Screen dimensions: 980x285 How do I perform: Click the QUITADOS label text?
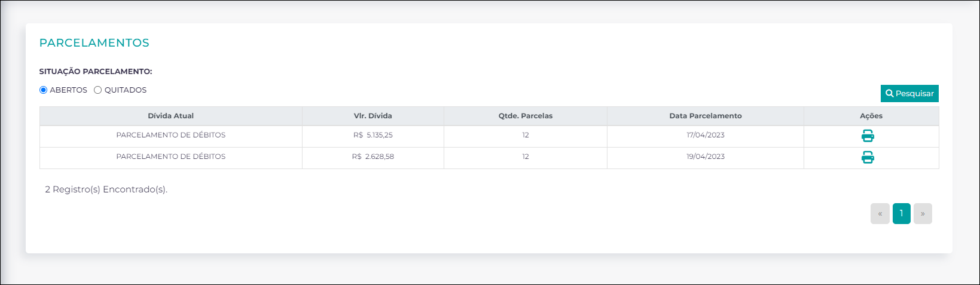(126, 90)
